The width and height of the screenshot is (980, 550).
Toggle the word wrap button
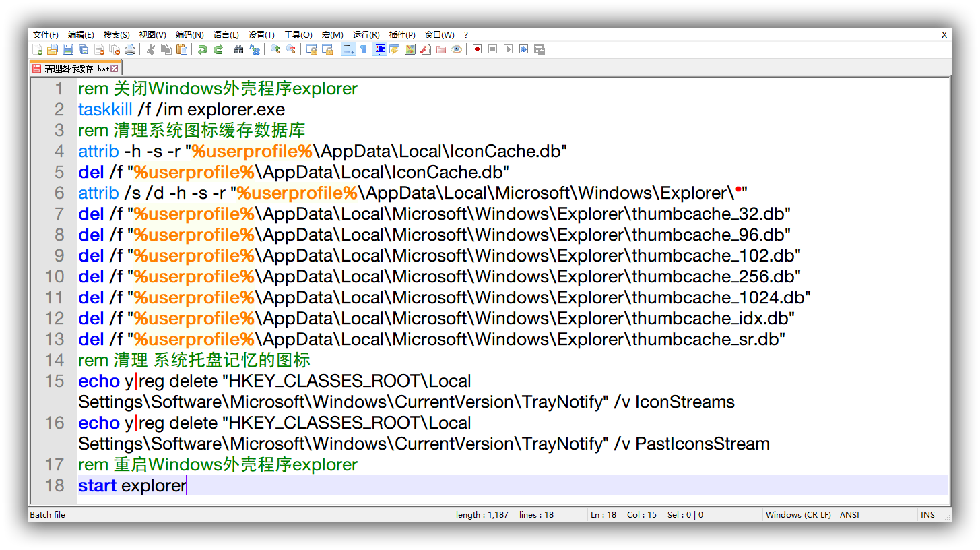point(348,49)
